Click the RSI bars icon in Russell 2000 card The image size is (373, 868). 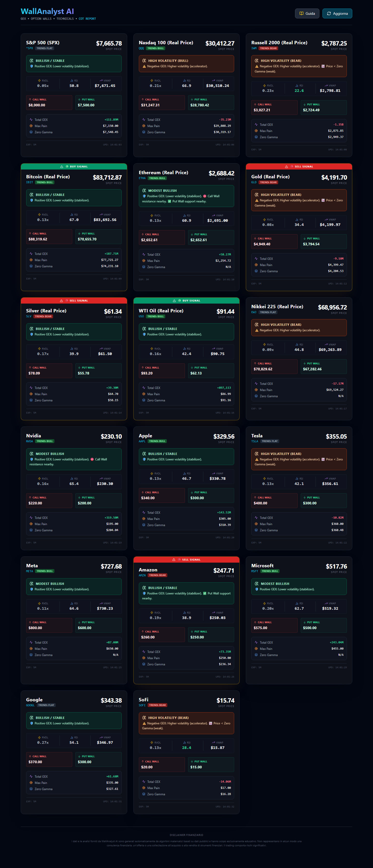(297, 86)
